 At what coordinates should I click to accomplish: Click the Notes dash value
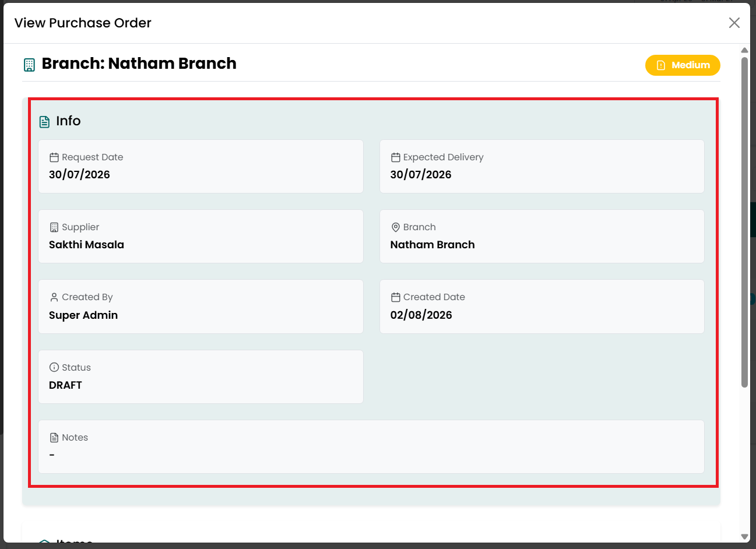point(52,455)
